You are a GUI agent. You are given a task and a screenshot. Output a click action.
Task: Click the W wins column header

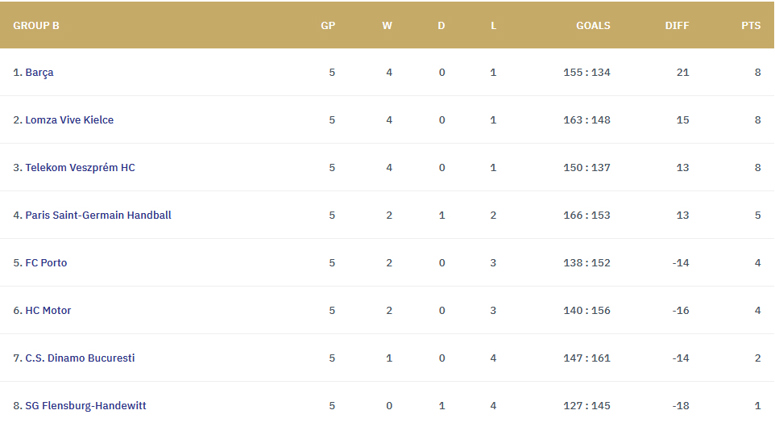(387, 26)
